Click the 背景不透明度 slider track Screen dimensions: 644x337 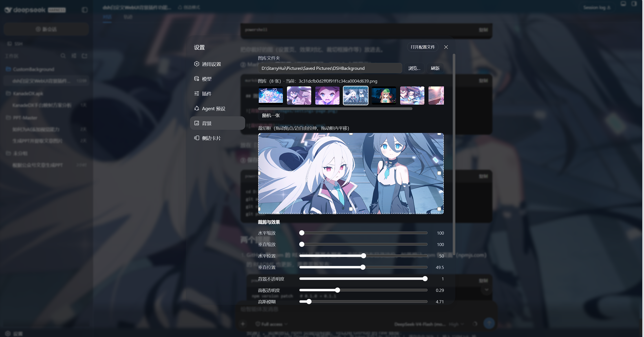pos(363,279)
